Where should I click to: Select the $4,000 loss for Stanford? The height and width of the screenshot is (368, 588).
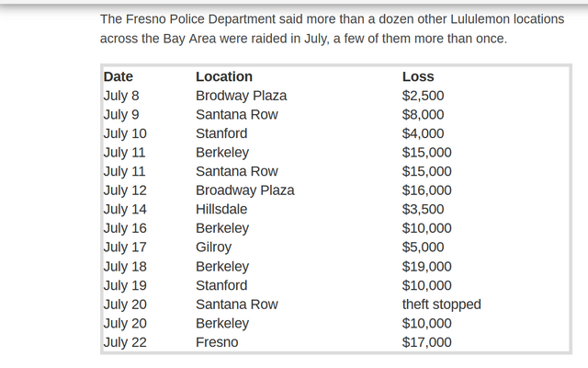click(x=423, y=133)
